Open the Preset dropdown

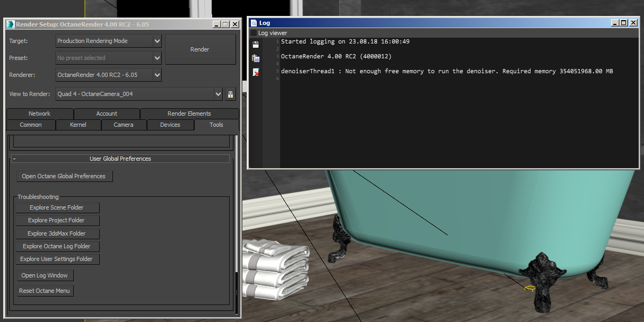[108, 58]
